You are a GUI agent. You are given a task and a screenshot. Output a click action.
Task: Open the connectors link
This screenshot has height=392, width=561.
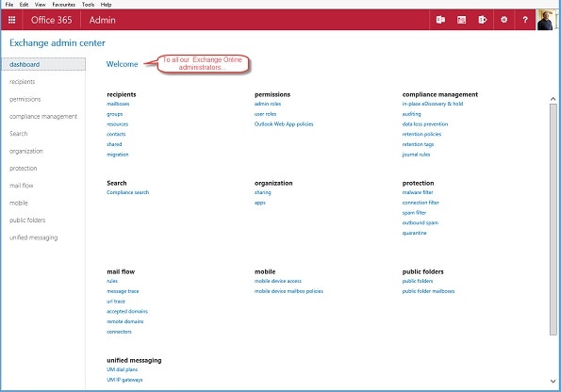(x=119, y=332)
